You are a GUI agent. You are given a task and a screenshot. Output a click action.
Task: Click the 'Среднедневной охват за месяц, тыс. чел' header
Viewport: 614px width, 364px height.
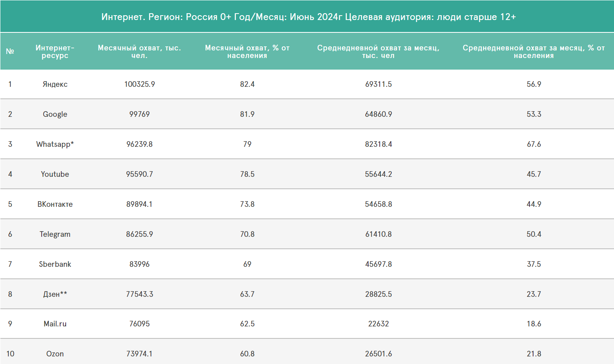[378, 52]
